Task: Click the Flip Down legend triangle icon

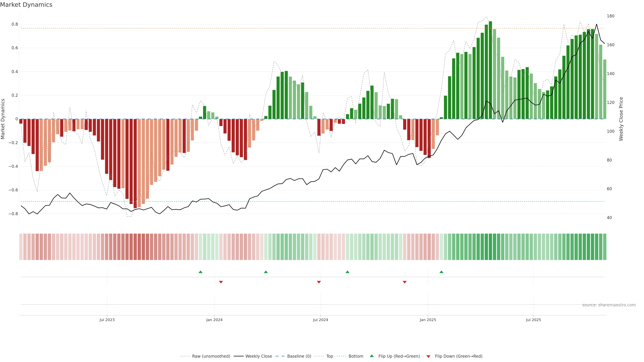Action: click(x=428, y=356)
